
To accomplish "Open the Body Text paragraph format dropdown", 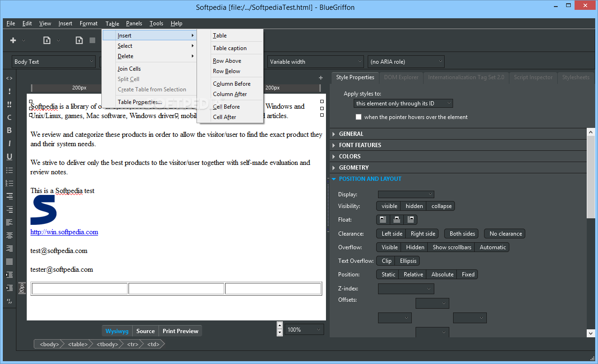I will (x=53, y=61).
